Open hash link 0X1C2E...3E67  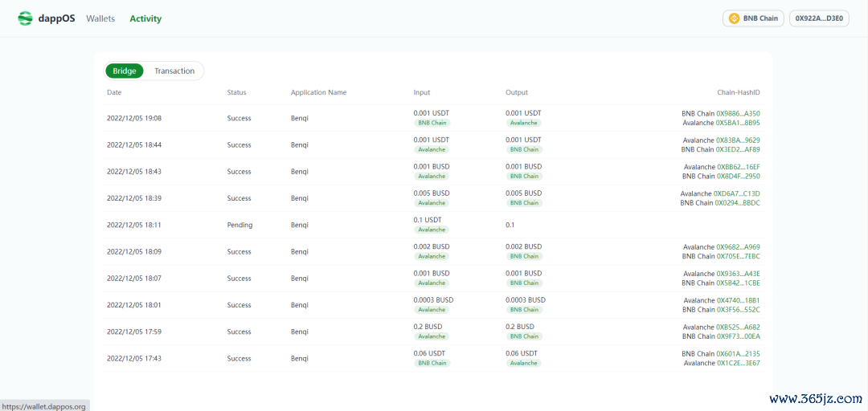coord(738,363)
